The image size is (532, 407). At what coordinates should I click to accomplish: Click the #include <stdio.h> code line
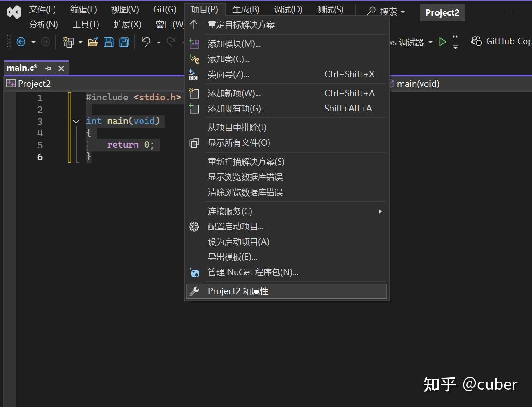(x=134, y=98)
